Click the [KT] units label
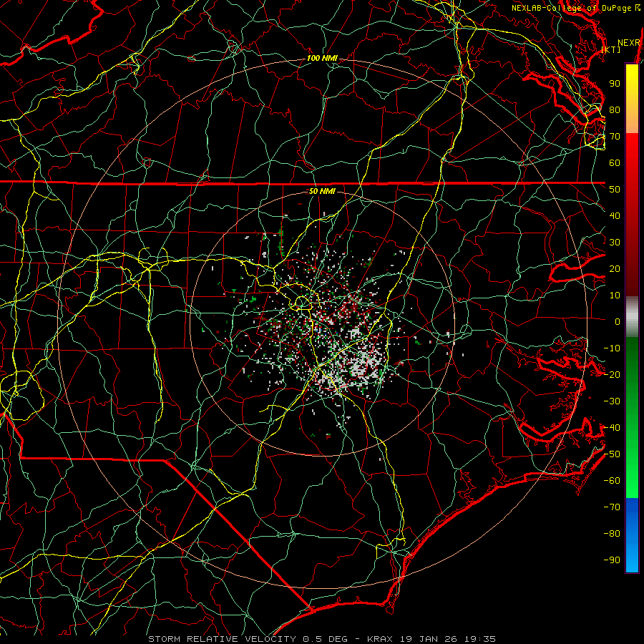This screenshot has height=644, width=644. coord(611,49)
